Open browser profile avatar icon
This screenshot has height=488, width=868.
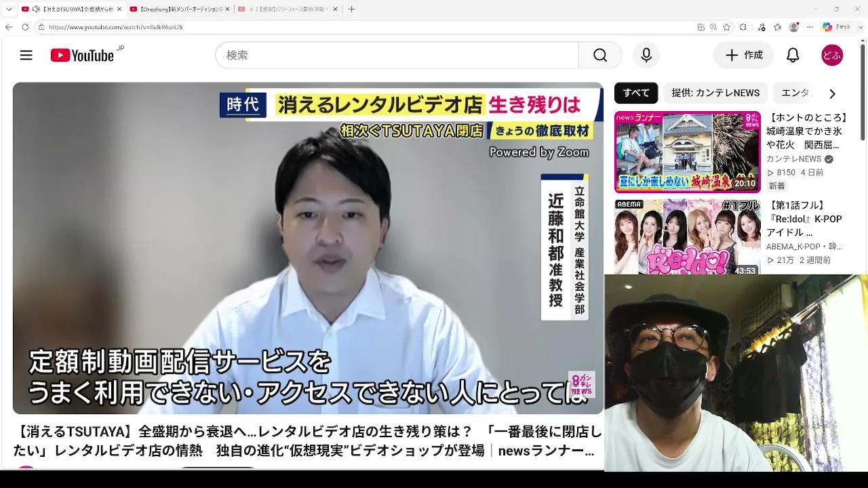pyautogui.click(x=794, y=27)
